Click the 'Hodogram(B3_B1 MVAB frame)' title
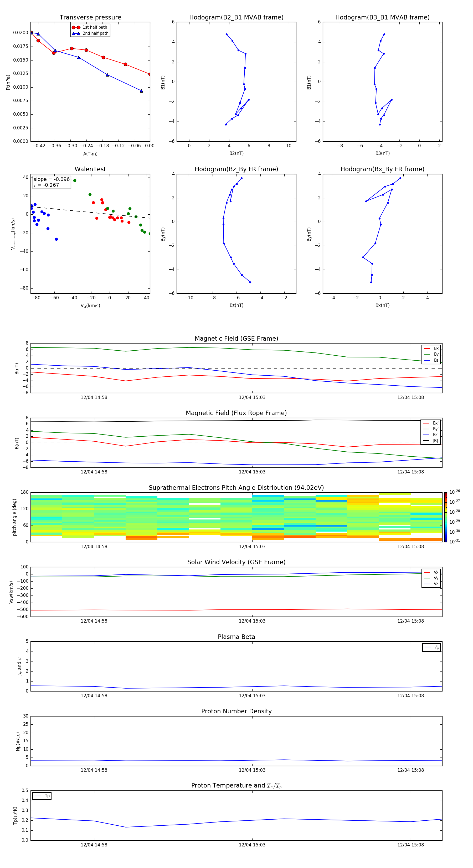This screenshot has height=868, width=473. [x=382, y=18]
